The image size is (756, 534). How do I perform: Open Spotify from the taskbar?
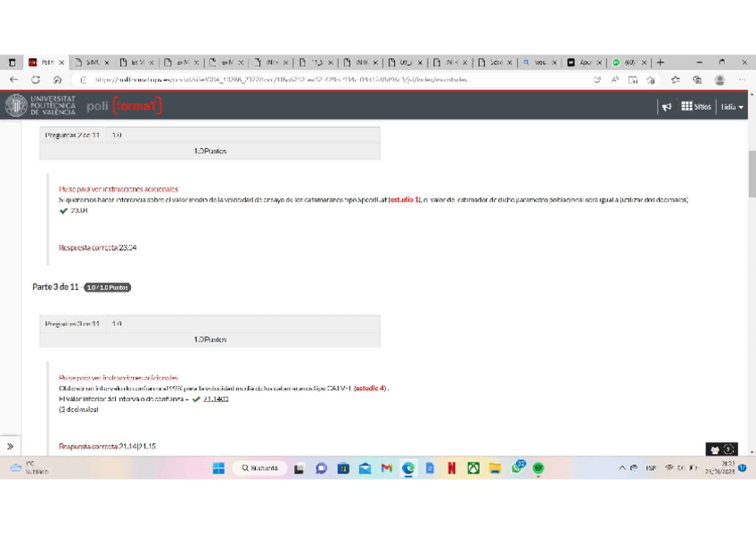(x=538, y=468)
